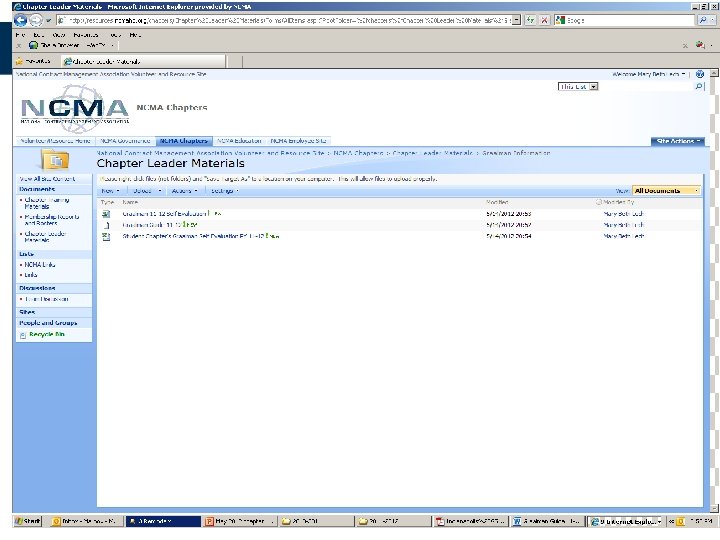Sort by the Modified column header
This screenshot has width=720, height=540.
[x=497, y=202]
